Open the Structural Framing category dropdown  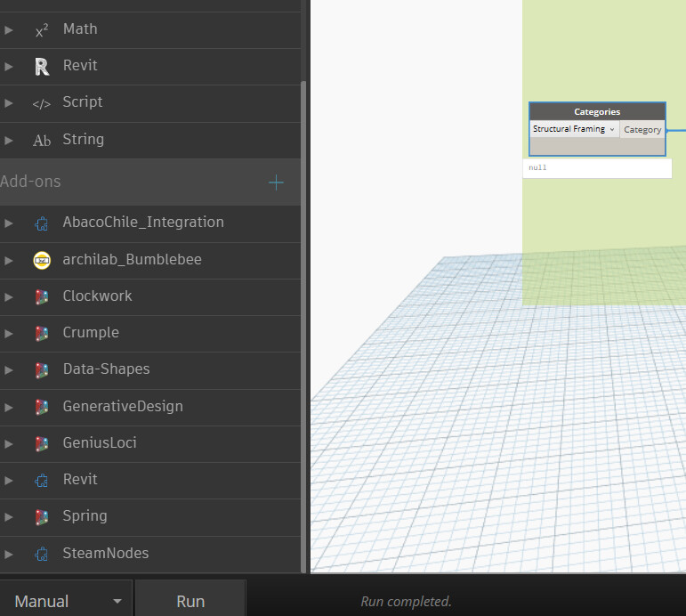[574, 129]
